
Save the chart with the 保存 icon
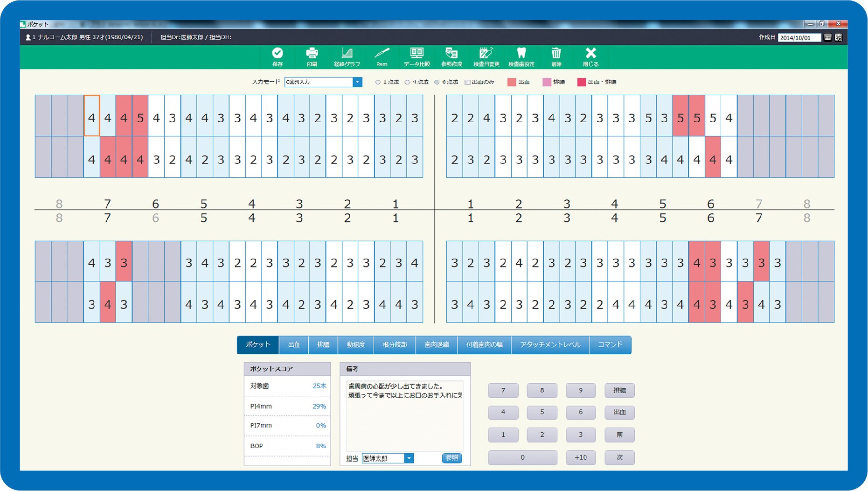tap(278, 57)
